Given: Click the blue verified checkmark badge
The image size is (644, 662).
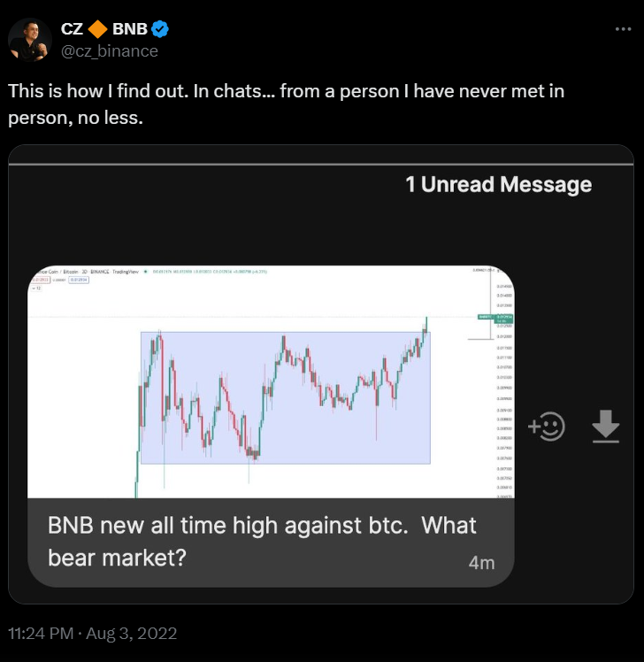Looking at the screenshot, I should click(160, 29).
